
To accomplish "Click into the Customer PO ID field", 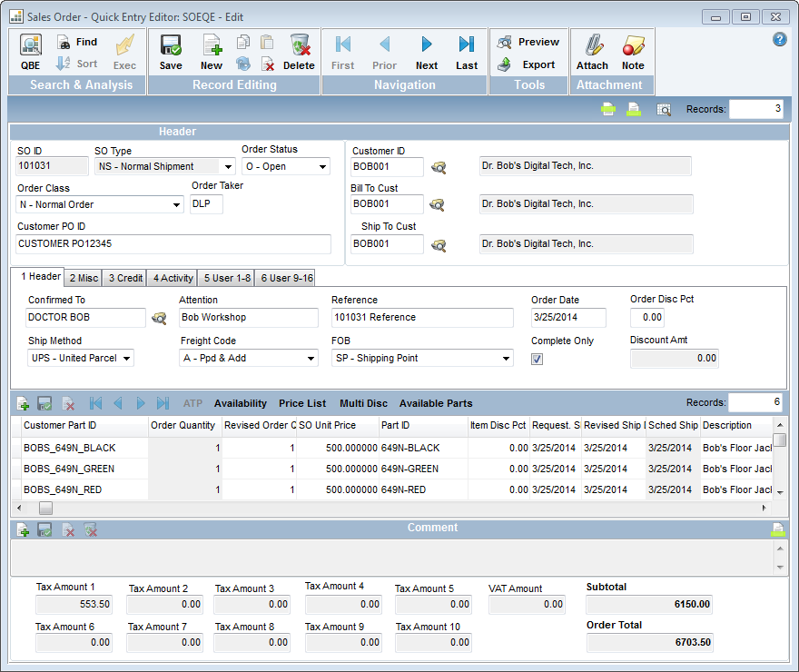I will tap(173, 244).
